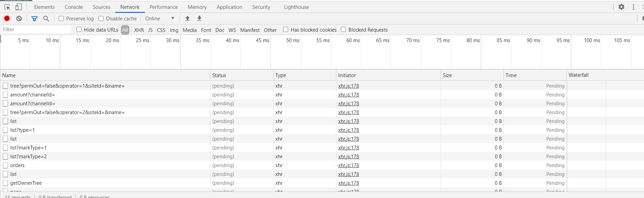
Task: Click into the Filter text field
Action: [36, 30]
